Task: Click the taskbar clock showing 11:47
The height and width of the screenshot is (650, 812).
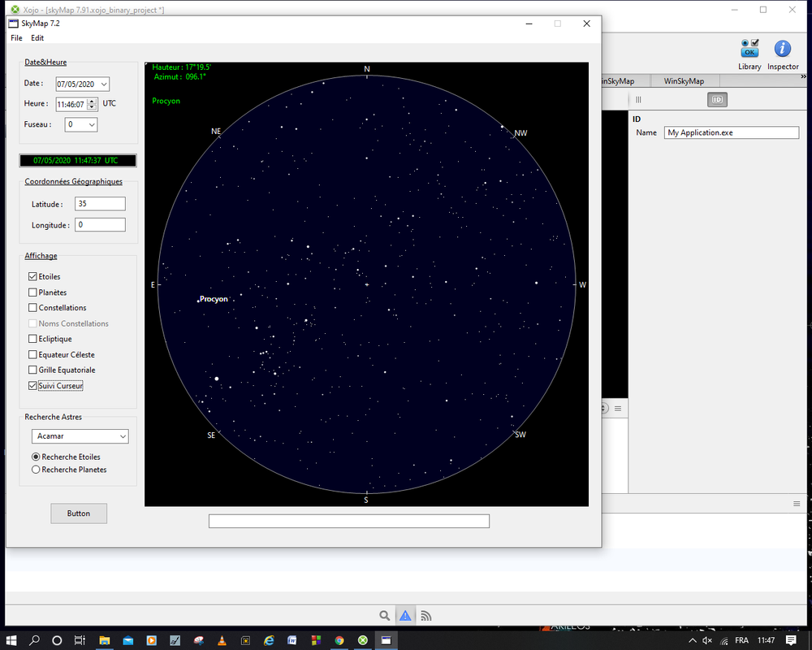Action: [x=766, y=641]
